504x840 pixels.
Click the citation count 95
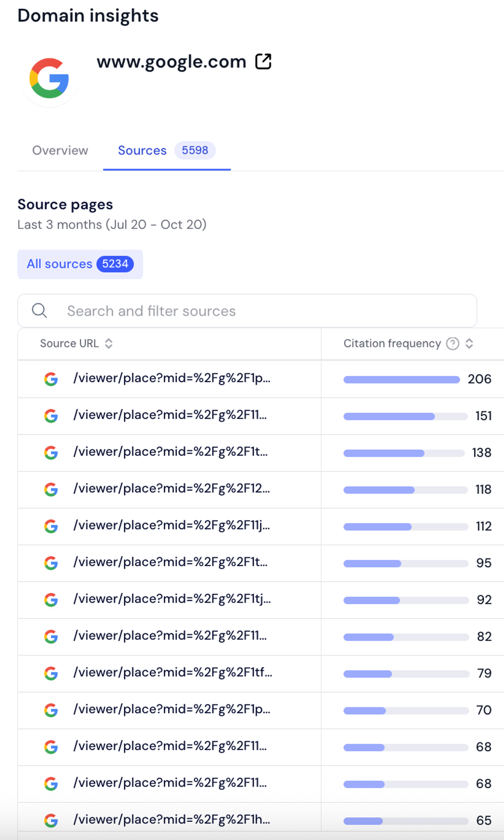tap(484, 563)
